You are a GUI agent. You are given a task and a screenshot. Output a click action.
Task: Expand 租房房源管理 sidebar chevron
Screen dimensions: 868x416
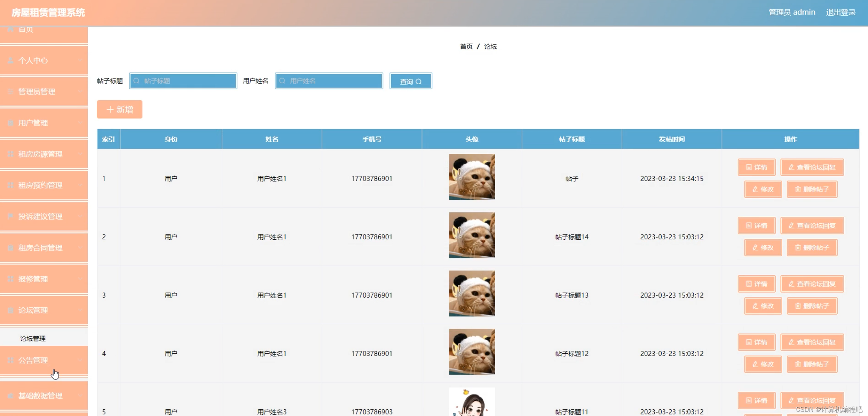[80, 154]
